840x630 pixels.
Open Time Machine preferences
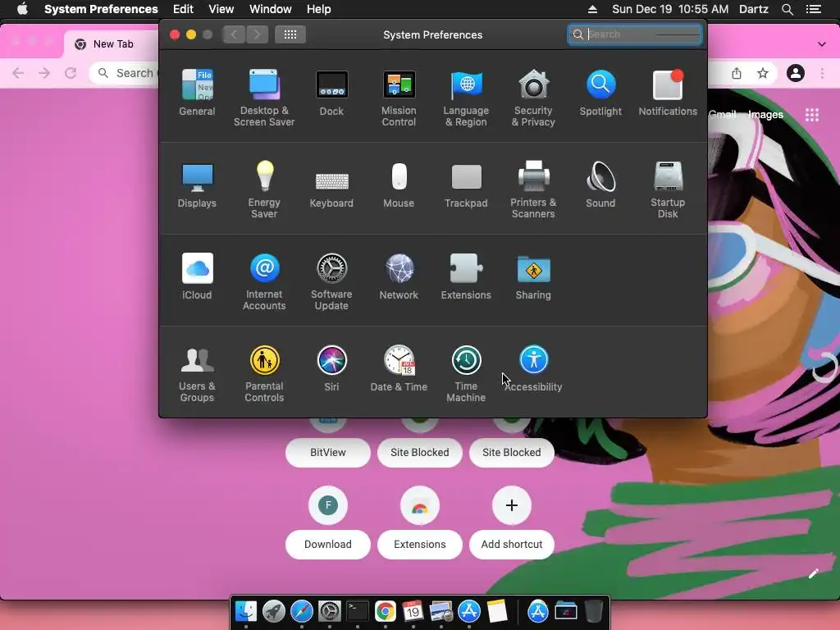pos(466,374)
